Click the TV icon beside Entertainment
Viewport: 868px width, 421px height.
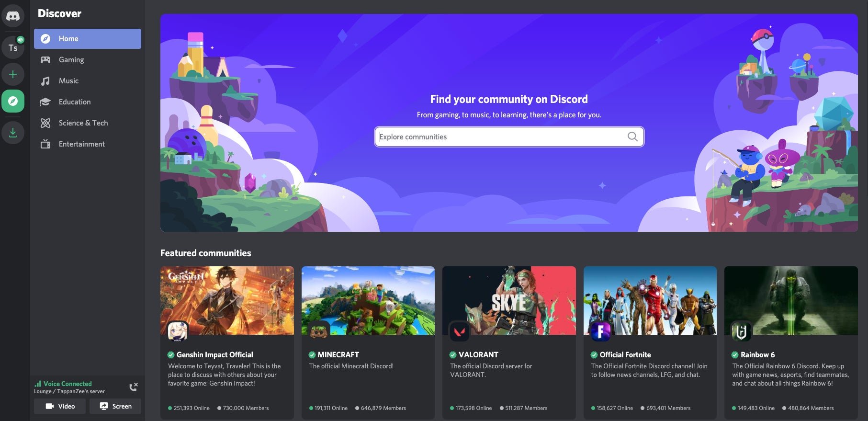45,144
